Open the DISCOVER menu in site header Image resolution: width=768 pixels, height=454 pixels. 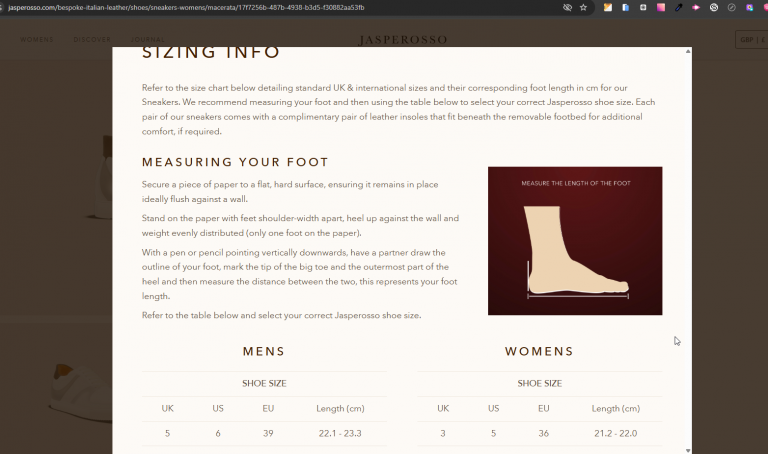(92, 39)
